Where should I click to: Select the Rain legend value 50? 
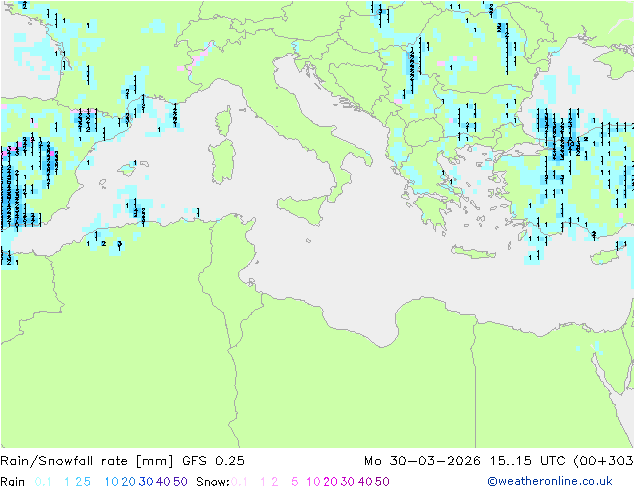pos(180,482)
